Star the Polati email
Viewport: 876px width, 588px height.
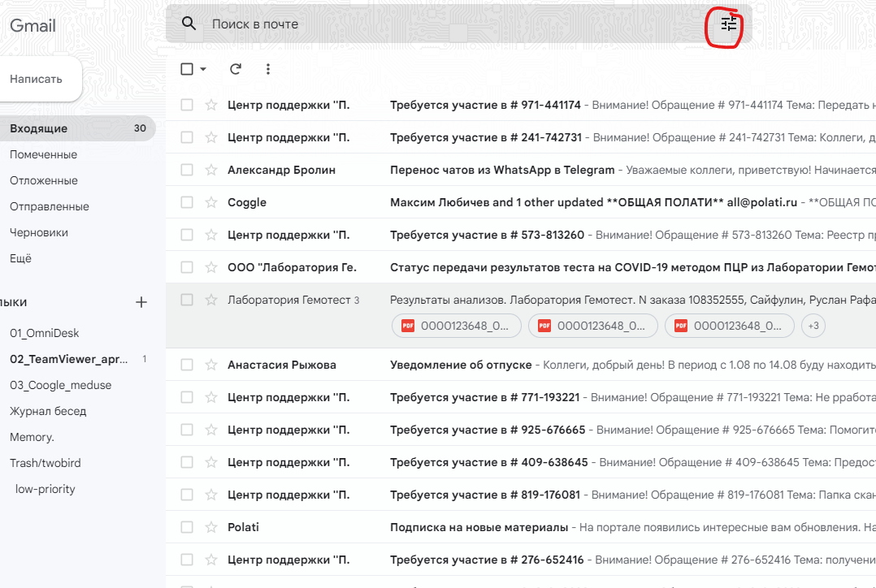tap(211, 527)
